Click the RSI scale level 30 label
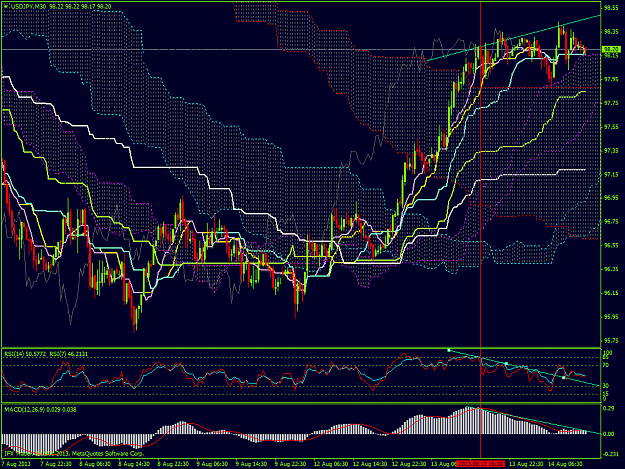Screen dimensions: 625x469 pos(606,385)
